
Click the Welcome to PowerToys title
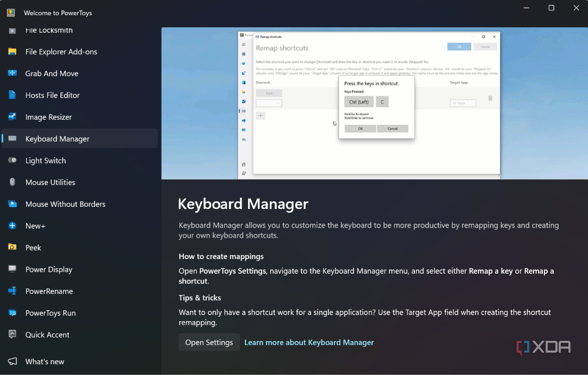[58, 13]
